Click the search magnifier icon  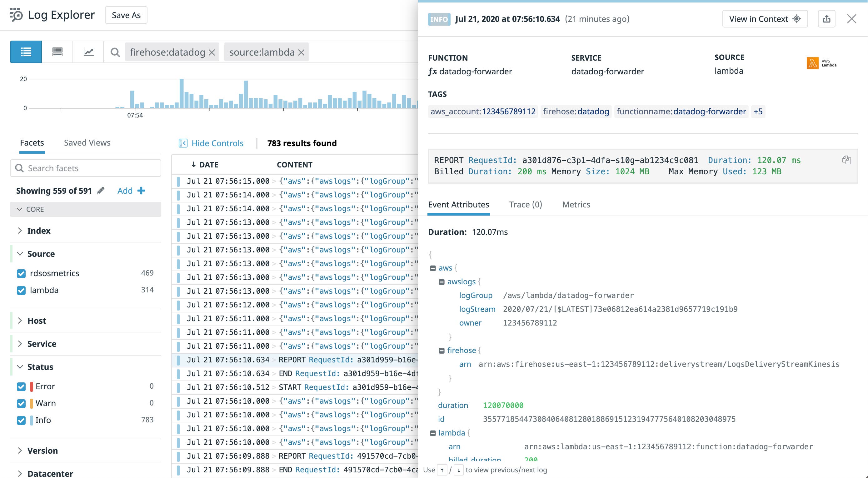click(x=115, y=52)
